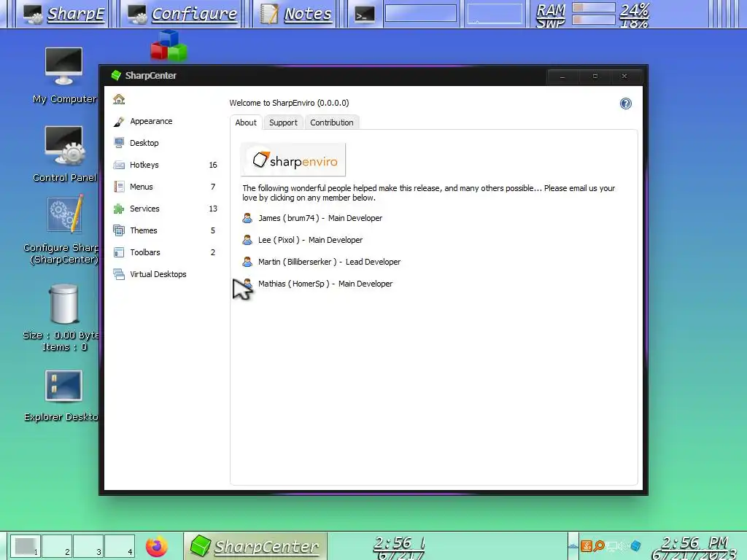Screen dimensions: 747x560
Task: Click the second empty box in top bar
Action: tap(495, 13)
